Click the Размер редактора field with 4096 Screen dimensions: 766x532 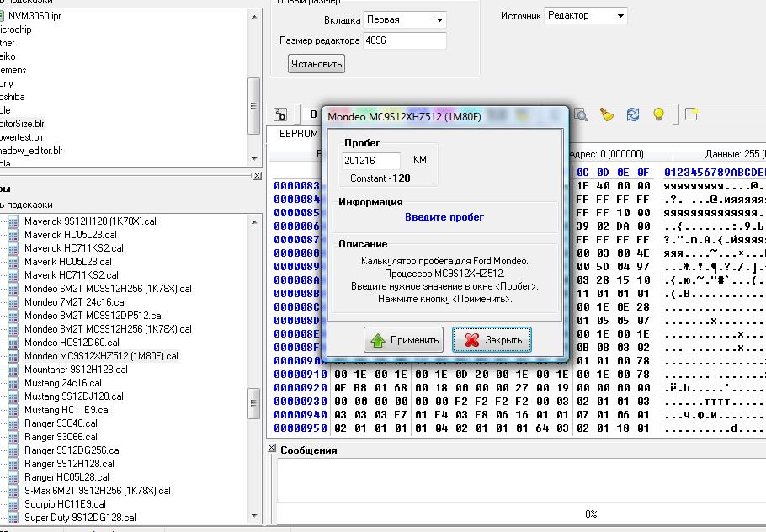click(x=405, y=40)
